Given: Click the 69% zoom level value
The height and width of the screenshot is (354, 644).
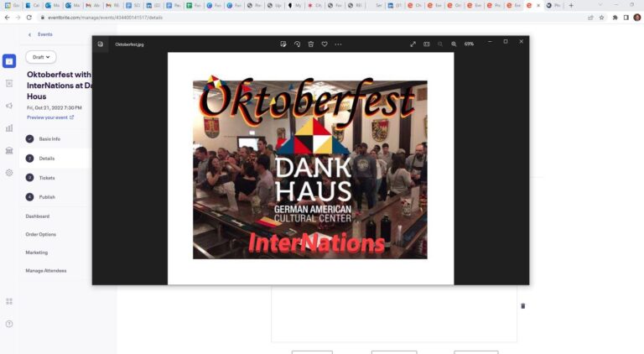Looking at the screenshot, I should pyautogui.click(x=469, y=44).
